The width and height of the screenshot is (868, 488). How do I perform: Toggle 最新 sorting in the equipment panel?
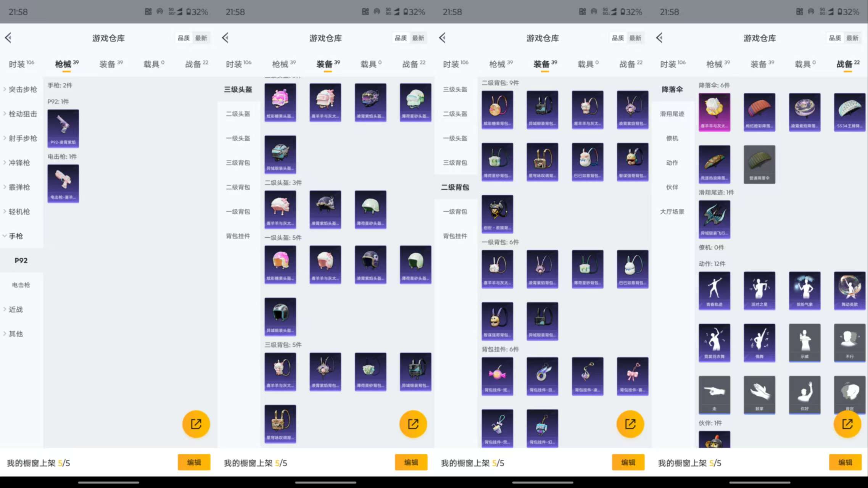[x=419, y=38]
